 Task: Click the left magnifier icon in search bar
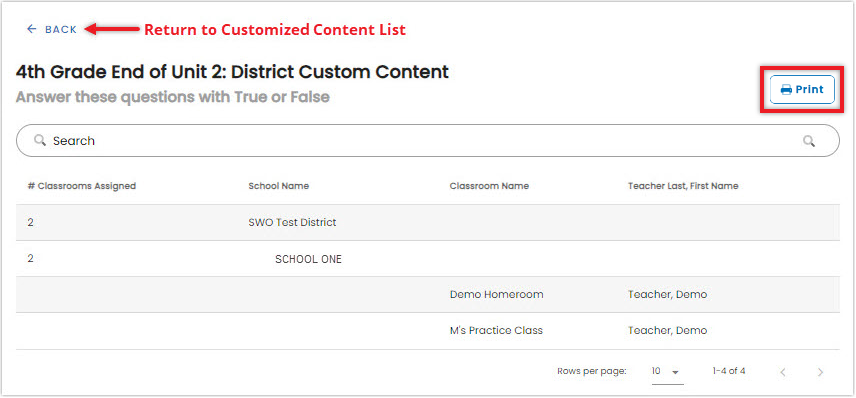(39, 141)
